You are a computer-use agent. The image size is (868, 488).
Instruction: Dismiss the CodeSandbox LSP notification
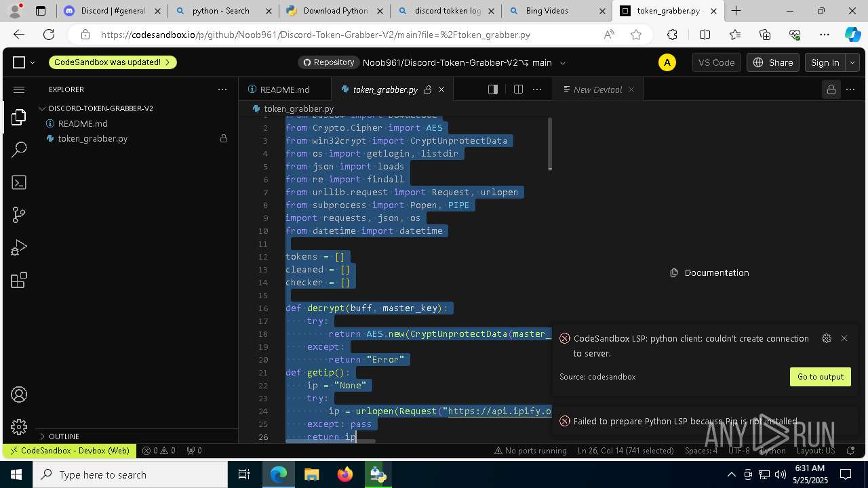(844, 338)
